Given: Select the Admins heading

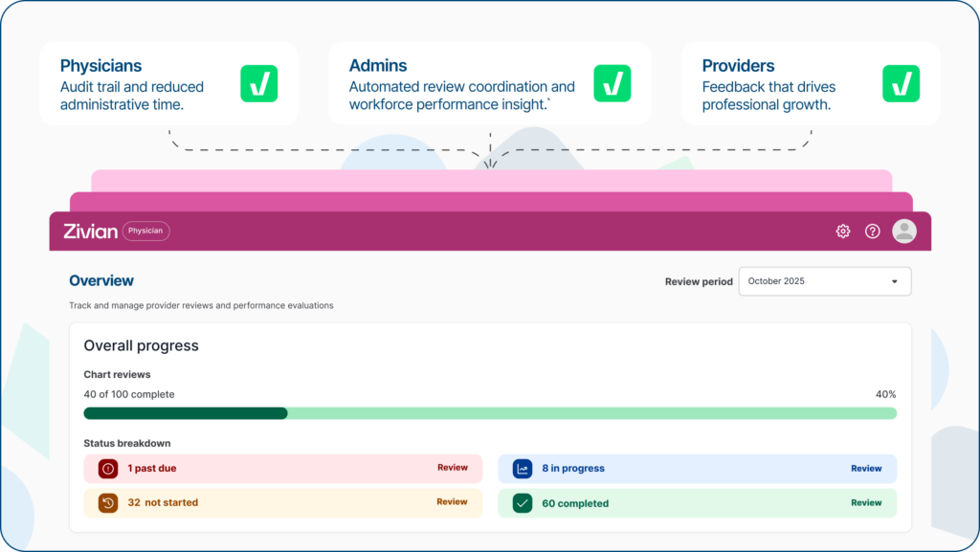Looking at the screenshot, I should 377,66.
